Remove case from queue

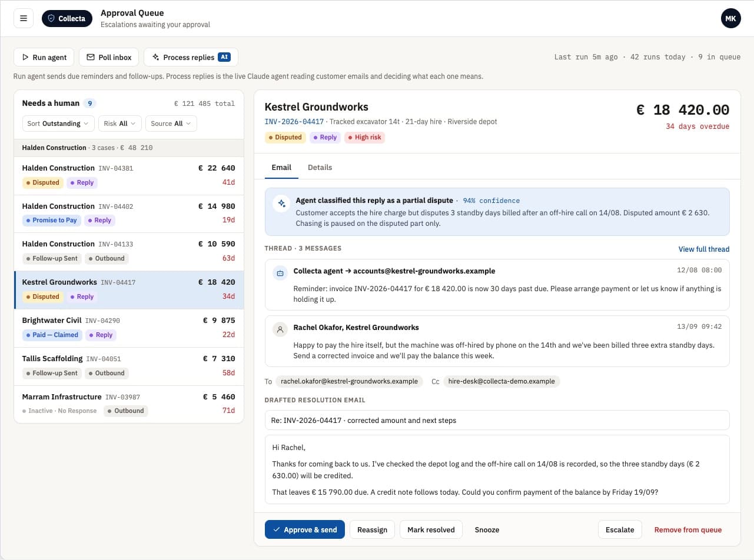point(687,529)
